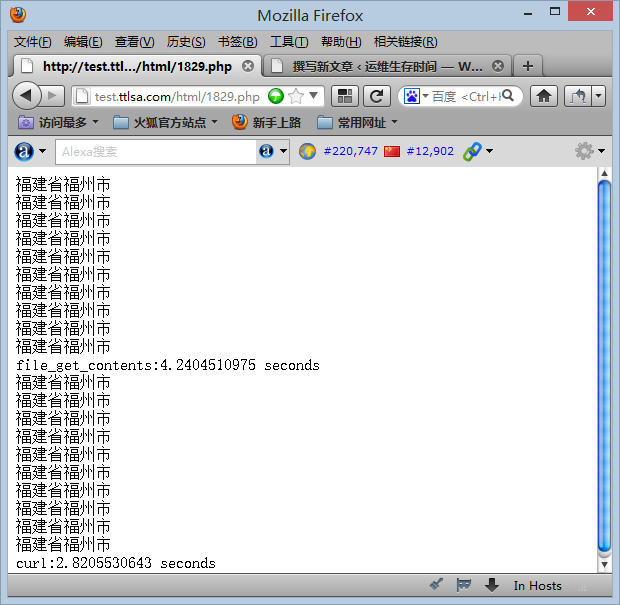Screen dimensions: 620x605
Task: Click the forward navigation arrow button
Action: tap(53, 96)
